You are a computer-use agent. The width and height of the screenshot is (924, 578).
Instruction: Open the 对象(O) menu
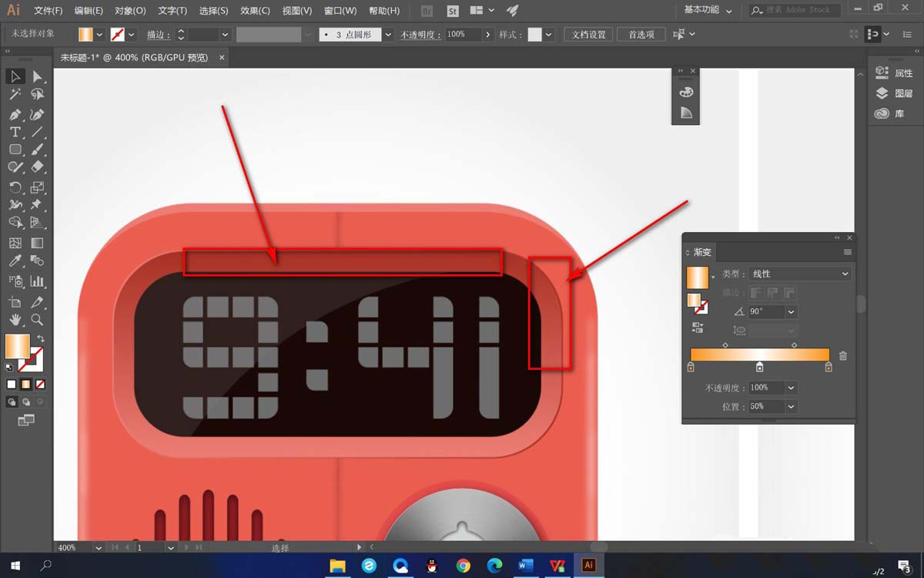[130, 11]
